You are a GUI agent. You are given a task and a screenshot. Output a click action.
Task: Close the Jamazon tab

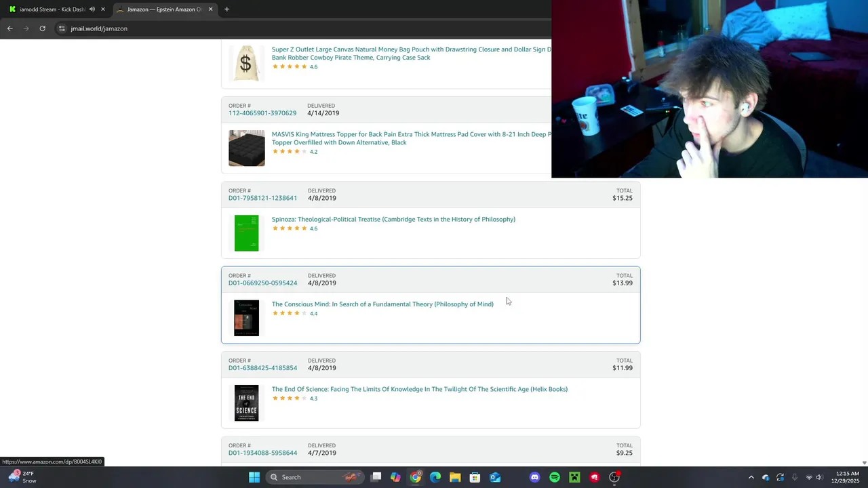pos(210,9)
